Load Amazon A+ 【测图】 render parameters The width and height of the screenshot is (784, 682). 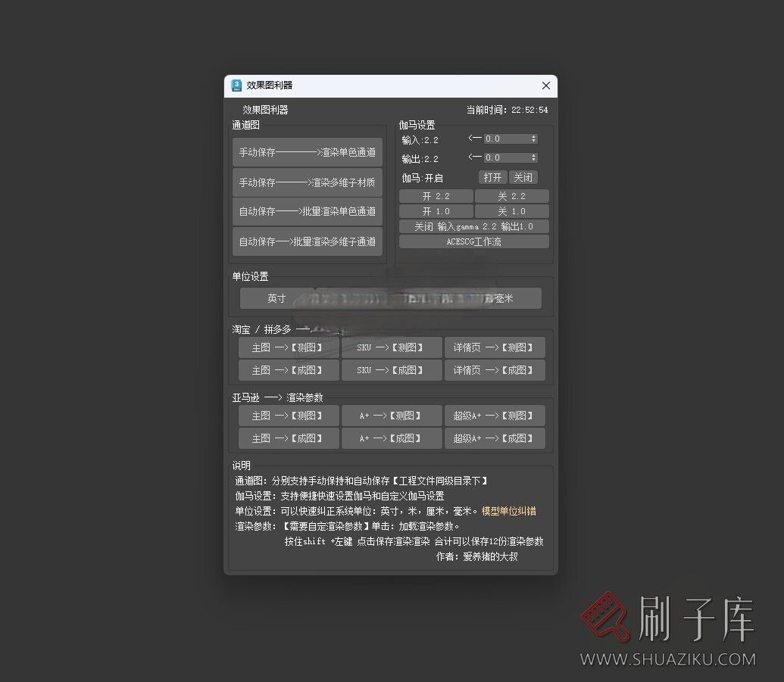coord(392,416)
